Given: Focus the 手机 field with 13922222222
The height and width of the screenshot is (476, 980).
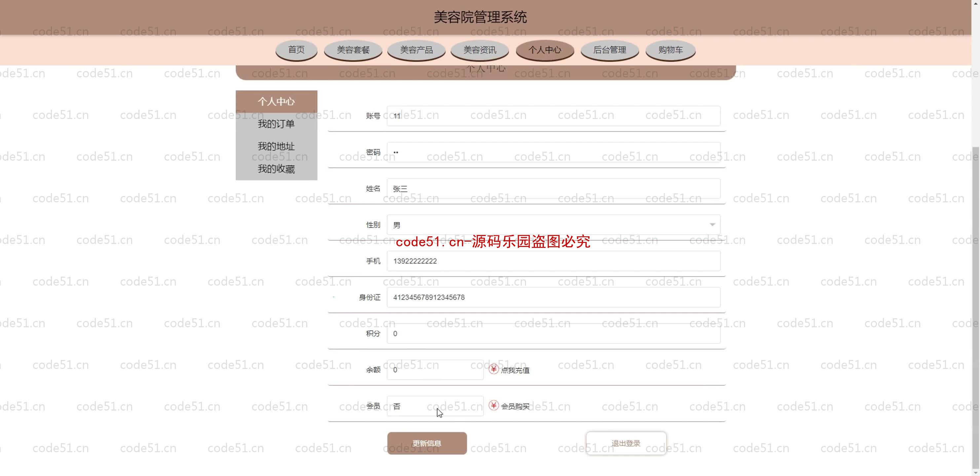Looking at the screenshot, I should tap(553, 261).
